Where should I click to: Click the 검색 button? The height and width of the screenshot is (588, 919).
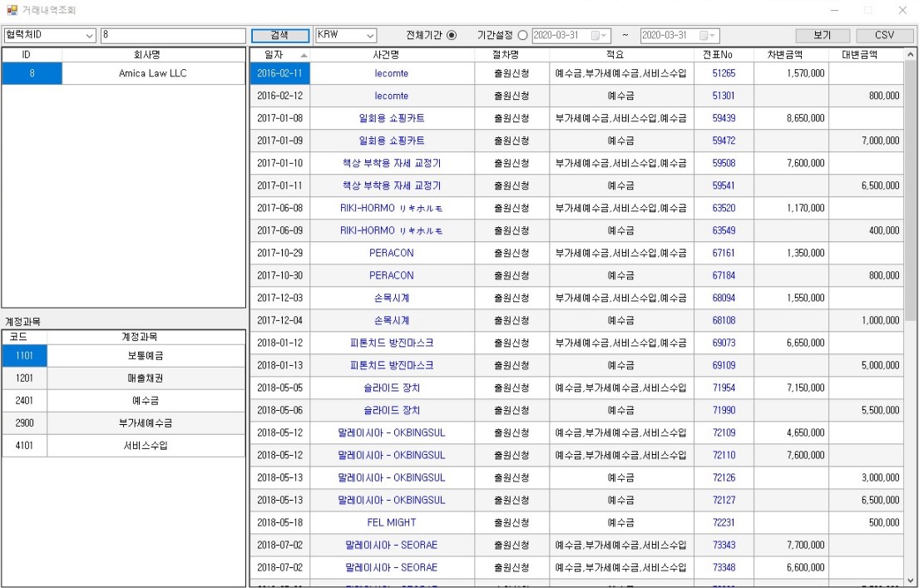[x=280, y=35]
